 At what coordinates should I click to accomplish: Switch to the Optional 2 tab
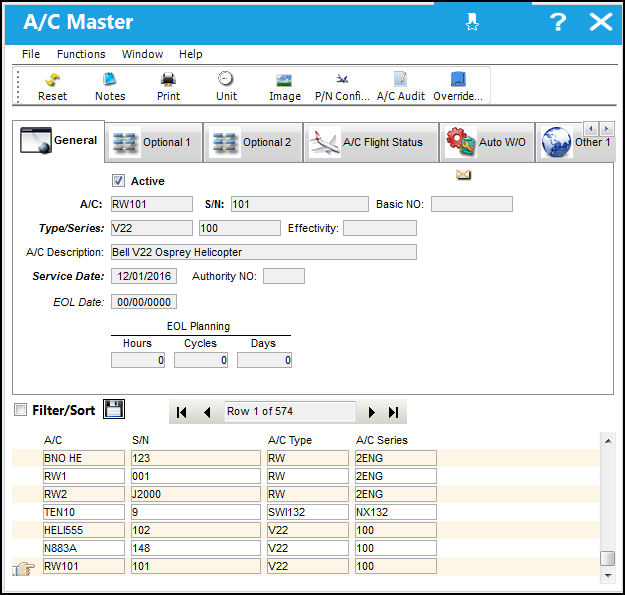pyautogui.click(x=253, y=142)
